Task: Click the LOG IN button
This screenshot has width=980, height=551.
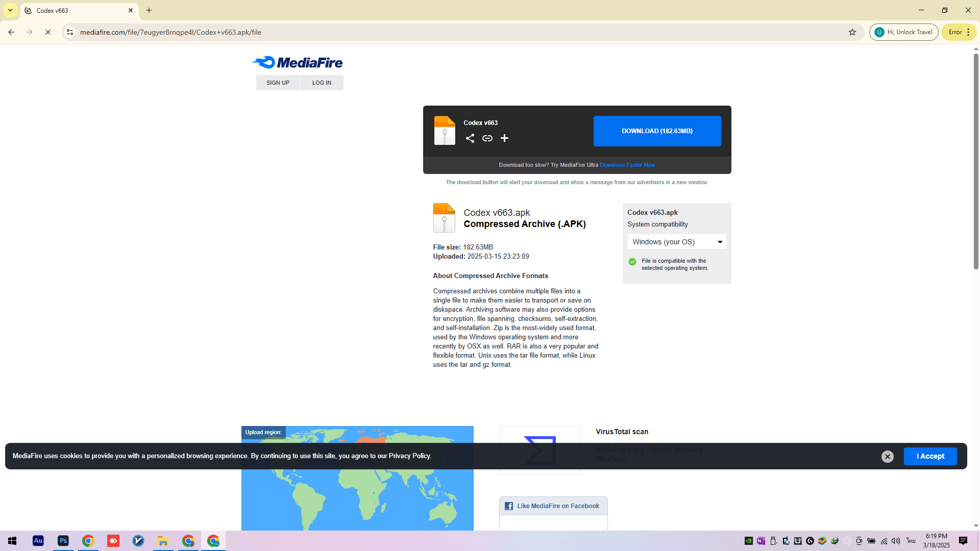Action: [322, 83]
